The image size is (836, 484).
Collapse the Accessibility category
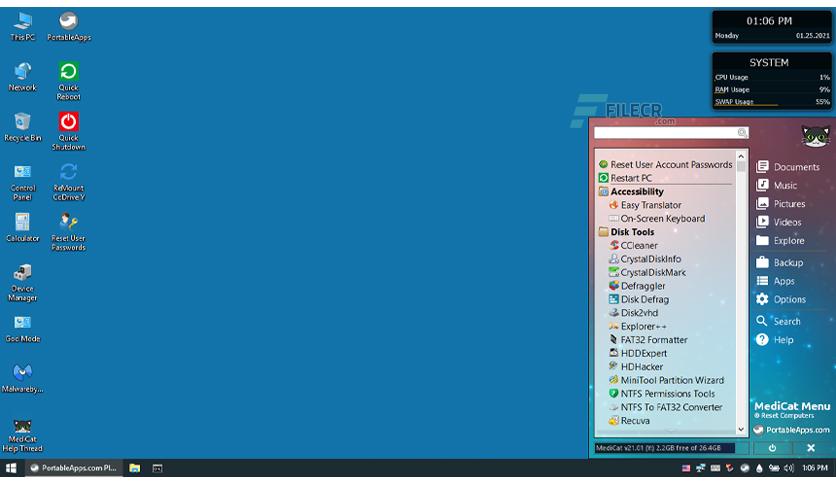click(631, 191)
